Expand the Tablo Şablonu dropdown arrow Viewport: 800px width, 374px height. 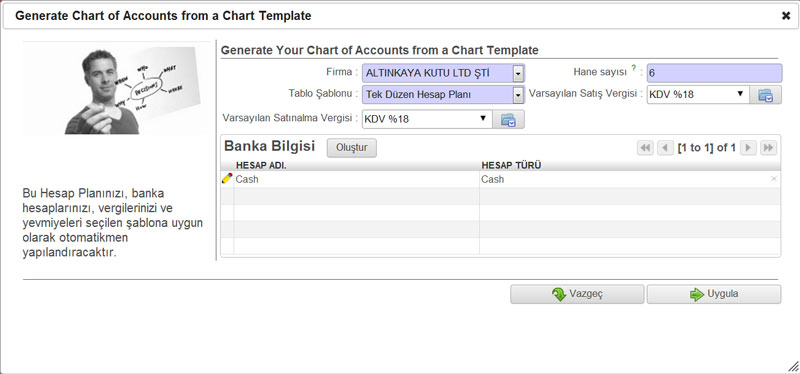[x=519, y=95]
